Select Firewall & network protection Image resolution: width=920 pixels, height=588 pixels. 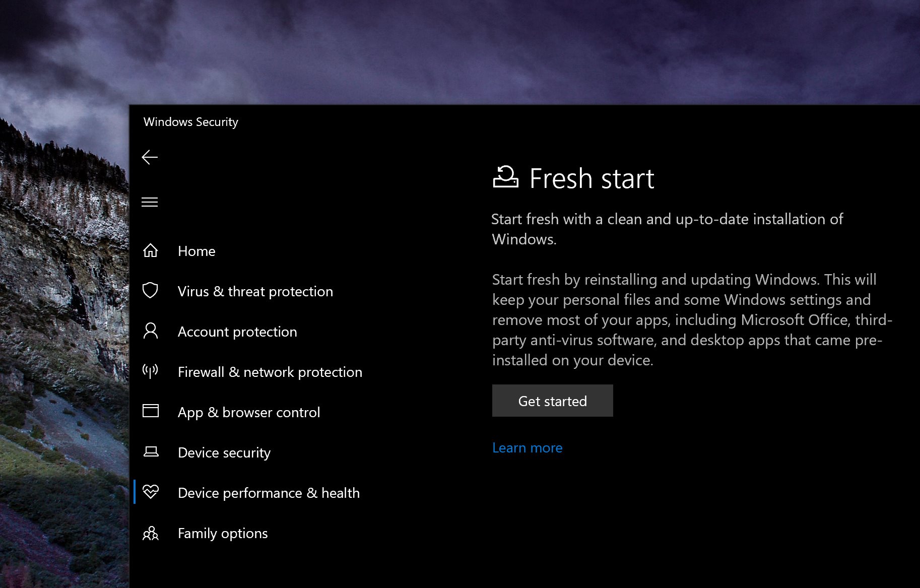click(x=270, y=372)
